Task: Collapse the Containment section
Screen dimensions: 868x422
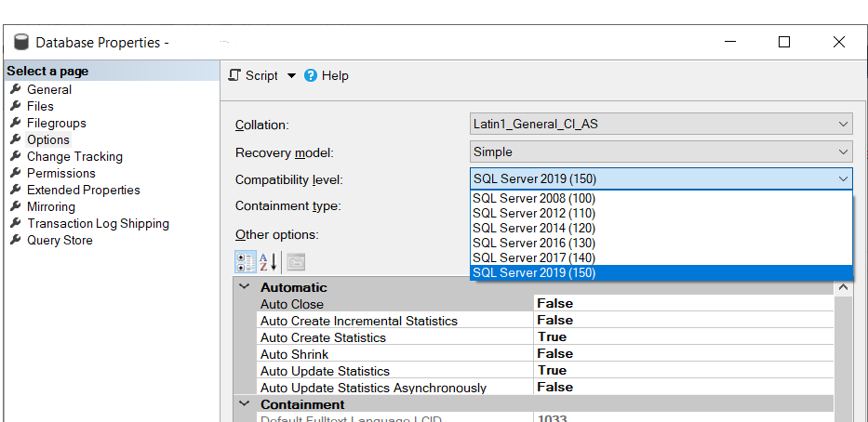Action: [245, 404]
